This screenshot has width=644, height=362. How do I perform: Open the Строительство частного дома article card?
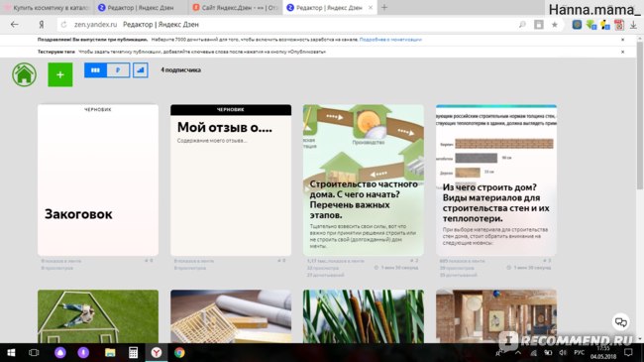click(364, 181)
